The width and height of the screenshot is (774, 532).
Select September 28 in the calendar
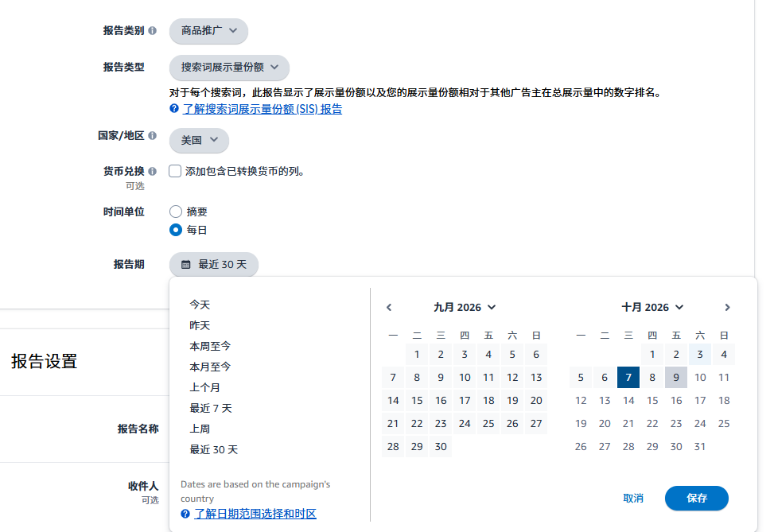point(393,447)
